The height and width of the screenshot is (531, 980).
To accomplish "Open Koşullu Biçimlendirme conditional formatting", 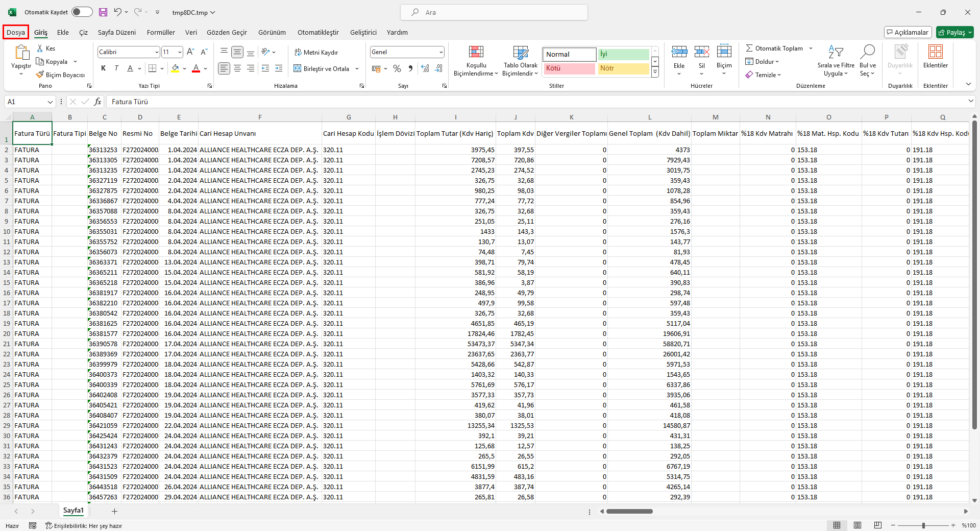I will [x=476, y=61].
